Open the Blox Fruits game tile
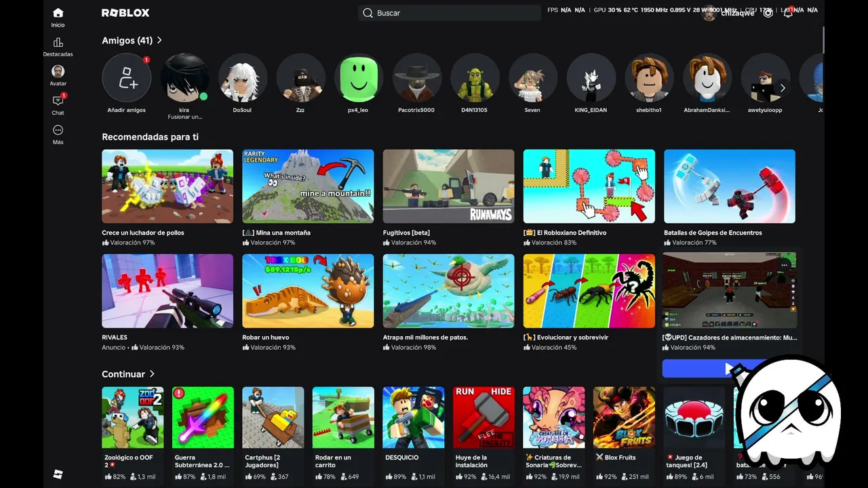This screenshot has height=488, width=868. coord(624,434)
